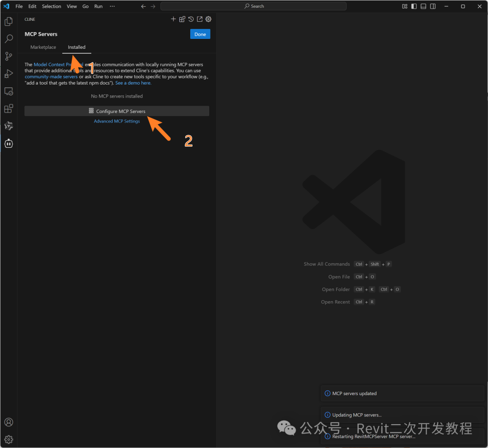Viewport: 488px width, 448px height.
Task: Go back with the left arrow
Action: pyautogui.click(x=143, y=6)
